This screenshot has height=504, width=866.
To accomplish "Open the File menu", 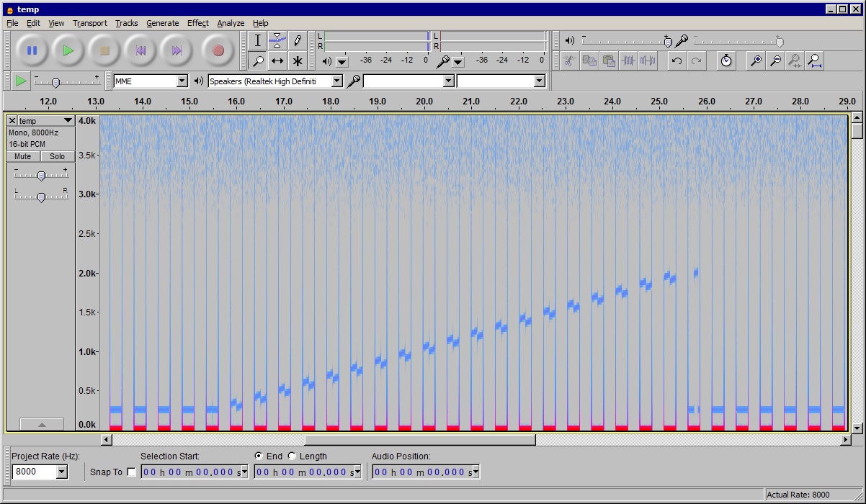I will pos(12,23).
